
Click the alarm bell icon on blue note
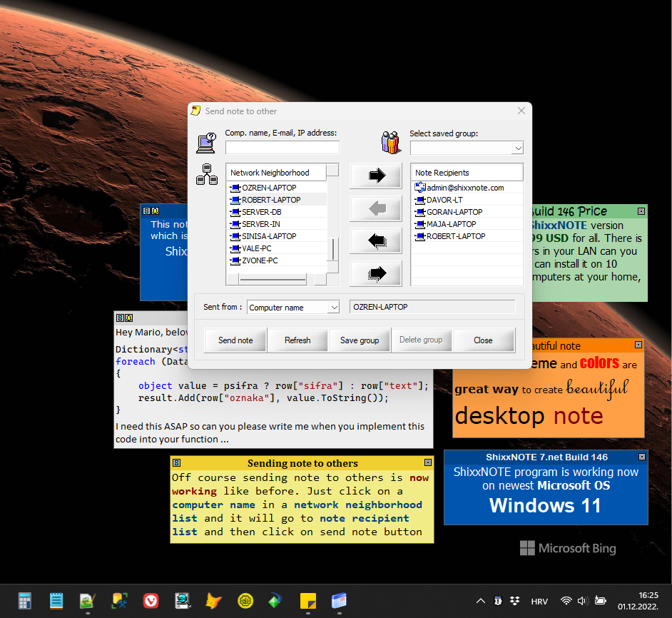(x=156, y=211)
